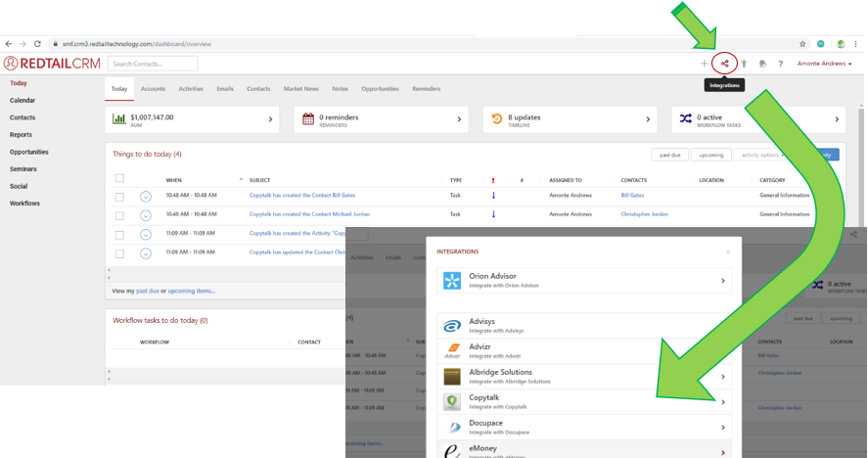Click the chevron on the Docupace integration row

tap(723, 428)
